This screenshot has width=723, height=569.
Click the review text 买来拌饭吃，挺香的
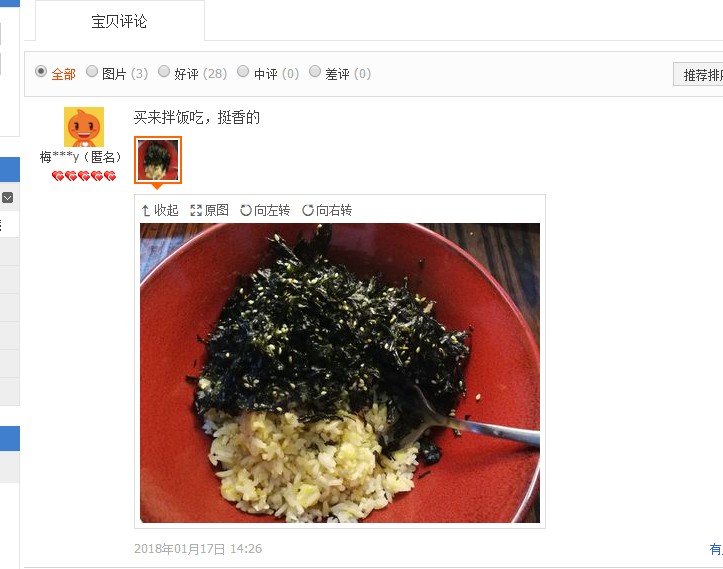click(x=197, y=118)
